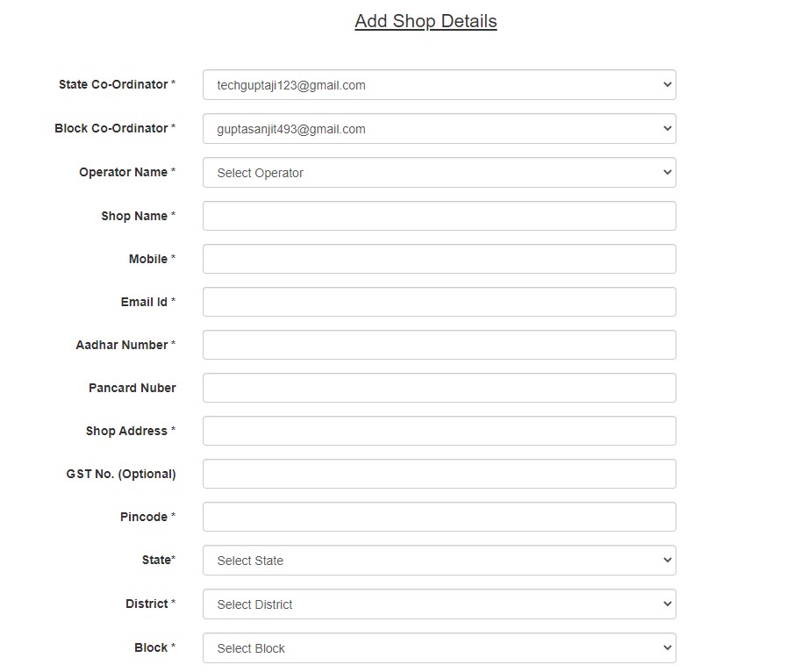Select the Shop Address text box

440,431
